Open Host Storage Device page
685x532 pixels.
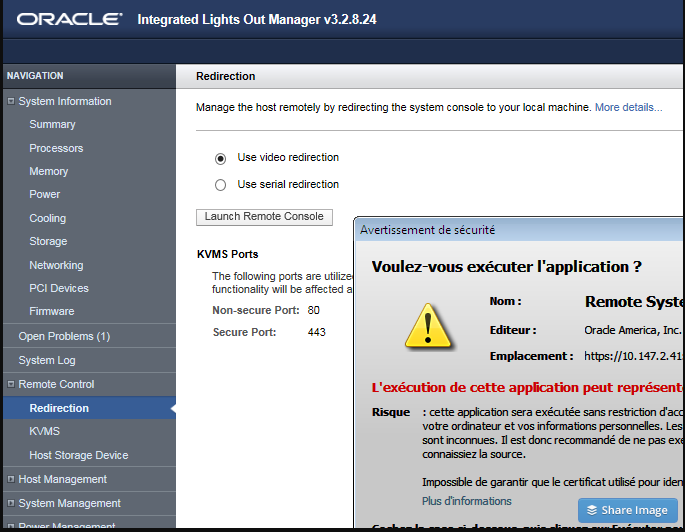pos(79,455)
